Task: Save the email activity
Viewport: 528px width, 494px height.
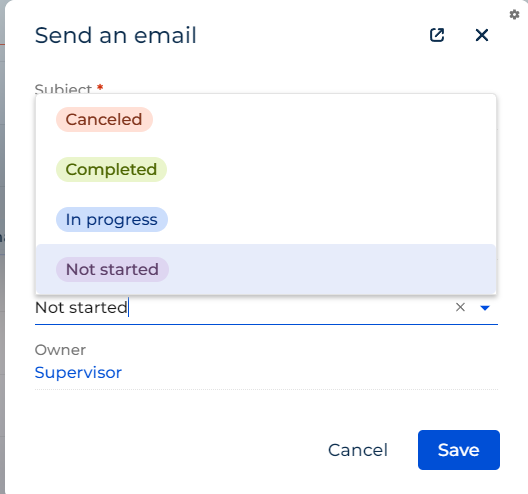Action: click(x=459, y=450)
